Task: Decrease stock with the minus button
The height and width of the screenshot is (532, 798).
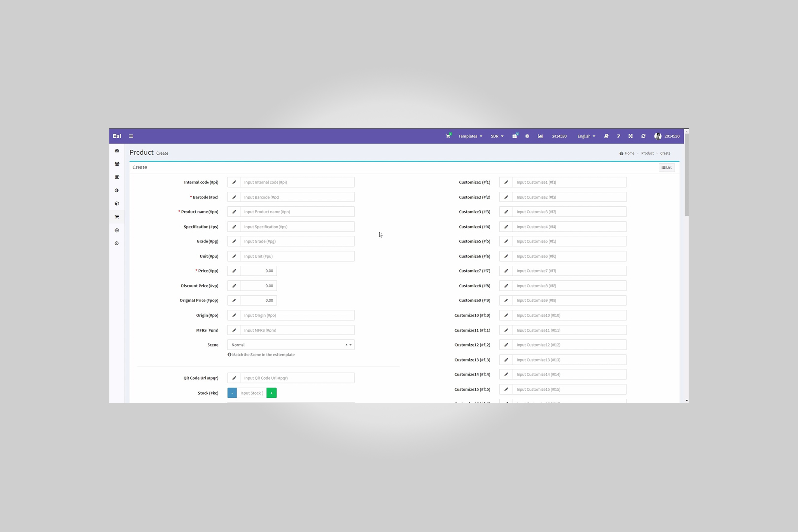Action: [232, 393]
